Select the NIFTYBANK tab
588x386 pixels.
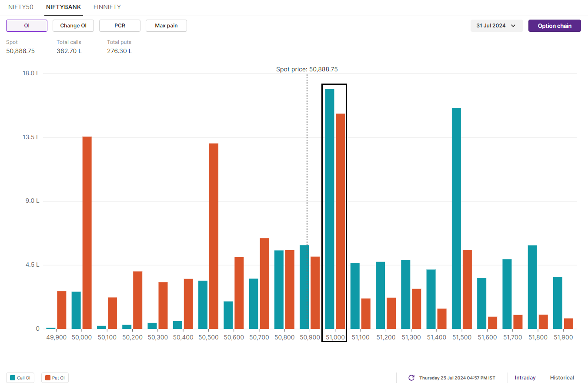coord(63,7)
